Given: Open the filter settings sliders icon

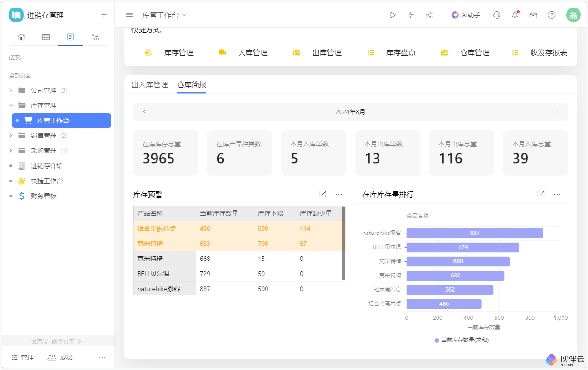Looking at the screenshot, I should [411, 15].
